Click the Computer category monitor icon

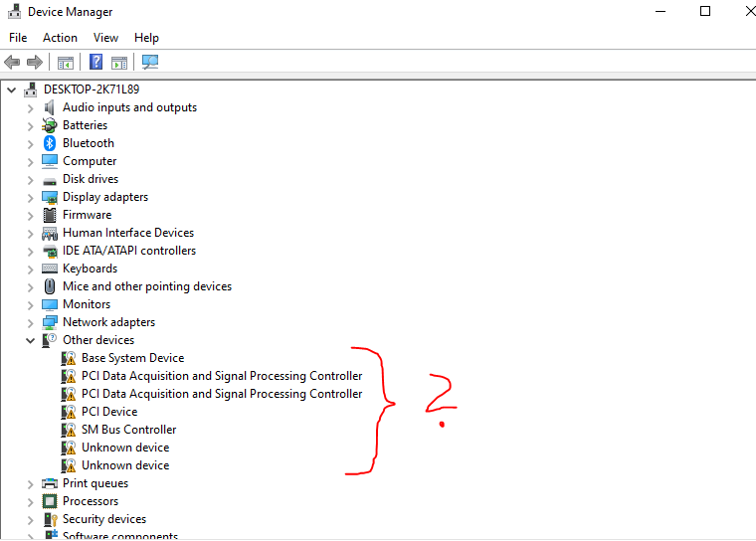(x=49, y=161)
